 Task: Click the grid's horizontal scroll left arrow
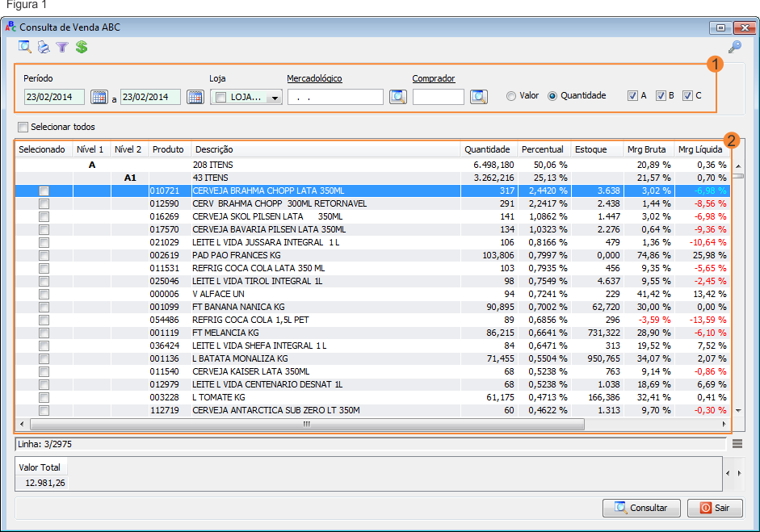[22, 425]
